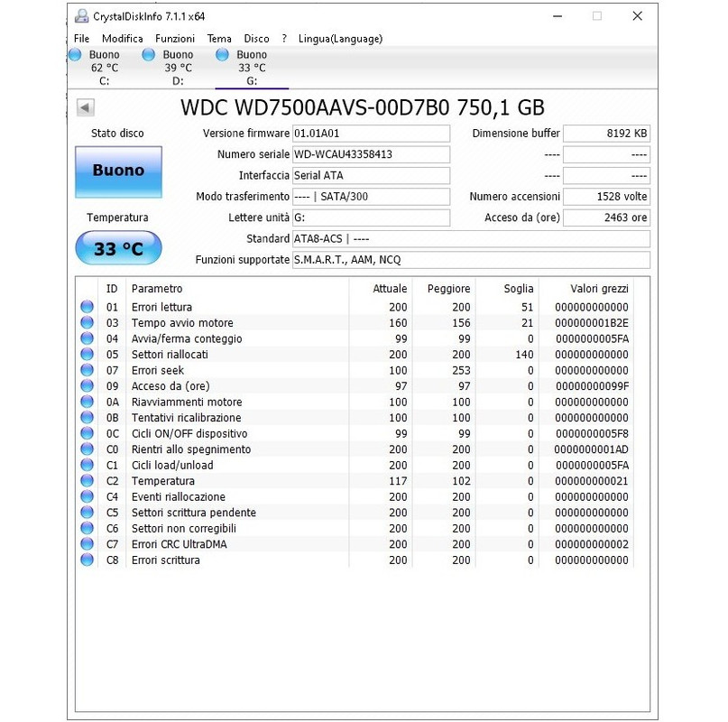This screenshot has height=722, width=728.
Task: Open the Tema menu
Action: pyautogui.click(x=219, y=39)
